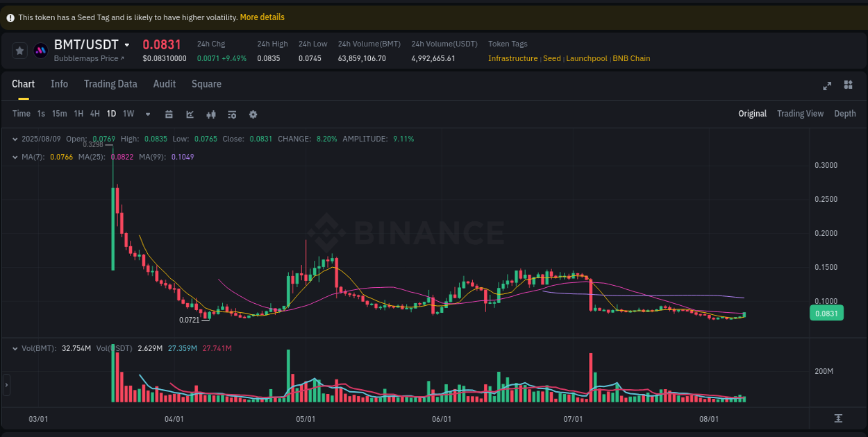Viewport: 868px width, 437px height.
Task: Expand the chart to fullscreen
Action: [826, 86]
